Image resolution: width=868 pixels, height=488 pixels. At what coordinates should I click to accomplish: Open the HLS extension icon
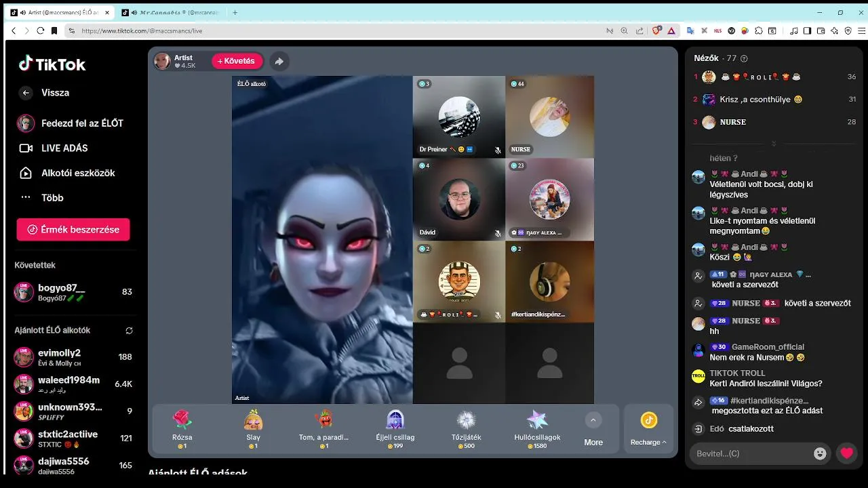tap(717, 30)
